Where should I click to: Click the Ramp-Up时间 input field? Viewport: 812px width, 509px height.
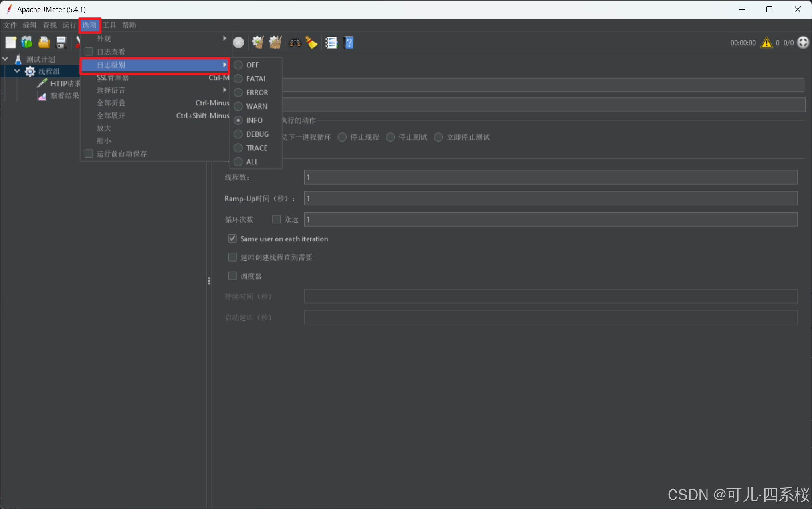tap(550, 199)
